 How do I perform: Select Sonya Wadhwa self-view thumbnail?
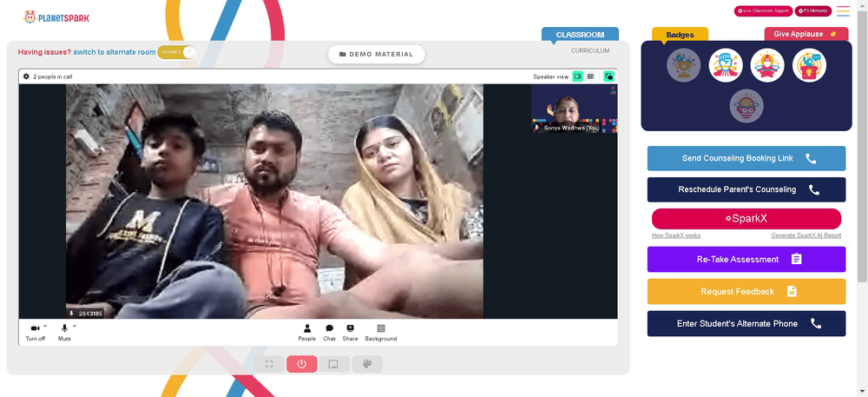tap(574, 109)
